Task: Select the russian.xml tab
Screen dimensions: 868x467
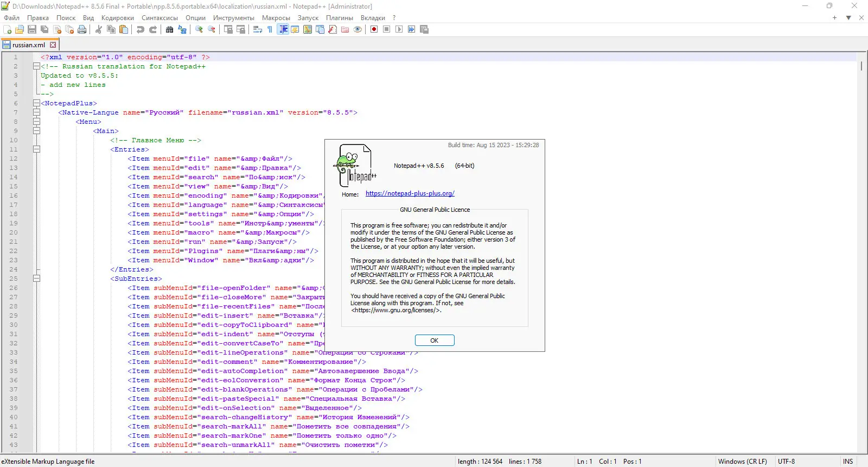Action: pyautogui.click(x=29, y=45)
